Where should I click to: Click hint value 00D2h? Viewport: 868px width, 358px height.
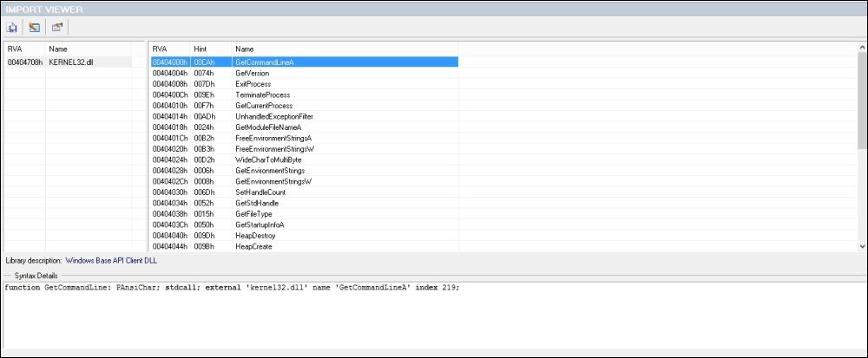[x=204, y=159]
